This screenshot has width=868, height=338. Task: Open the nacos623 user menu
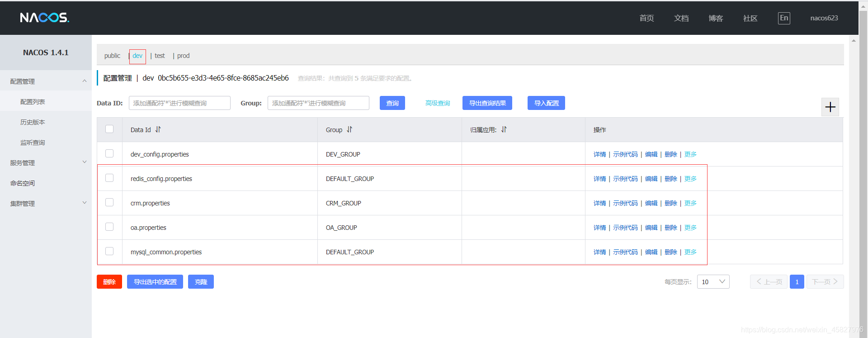tap(824, 18)
